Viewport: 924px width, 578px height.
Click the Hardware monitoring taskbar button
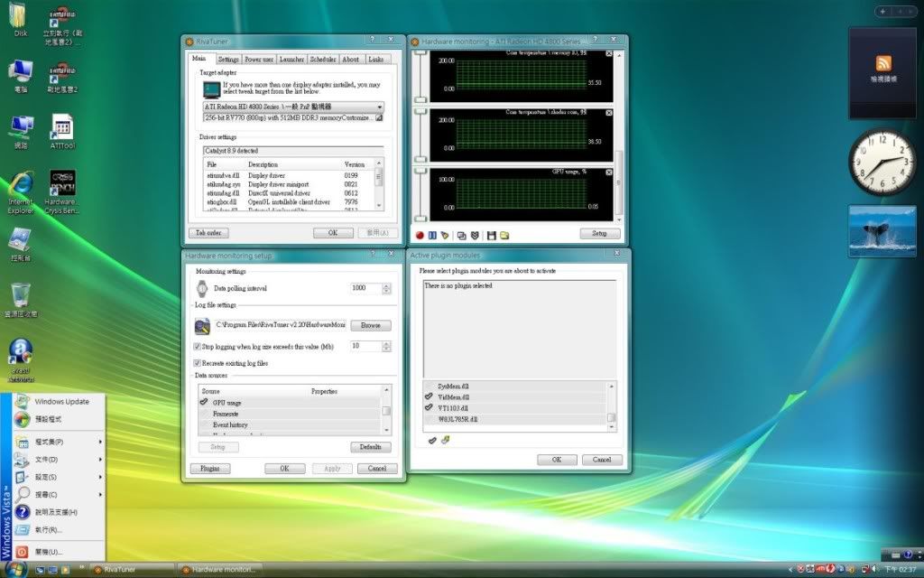[x=219, y=570]
